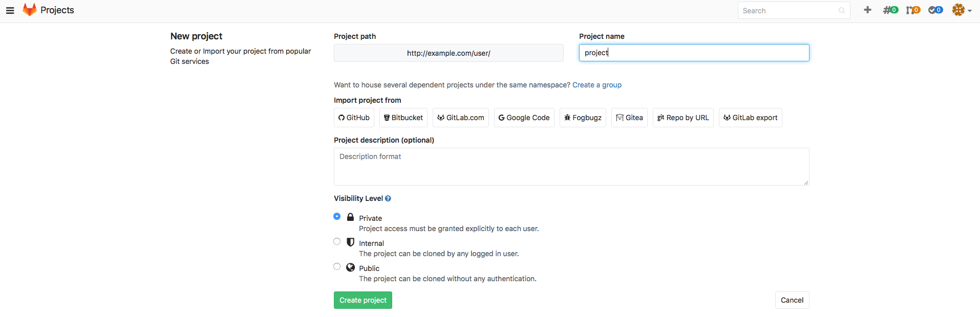
Task: Open the hamburger side menu
Action: (x=10, y=10)
